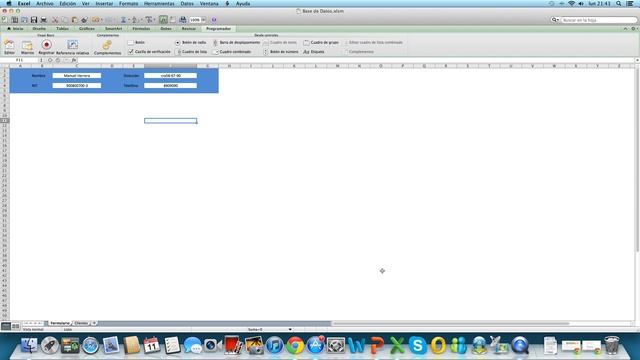Click the Format painter brush icon
640x360 pixels.
[84, 20]
